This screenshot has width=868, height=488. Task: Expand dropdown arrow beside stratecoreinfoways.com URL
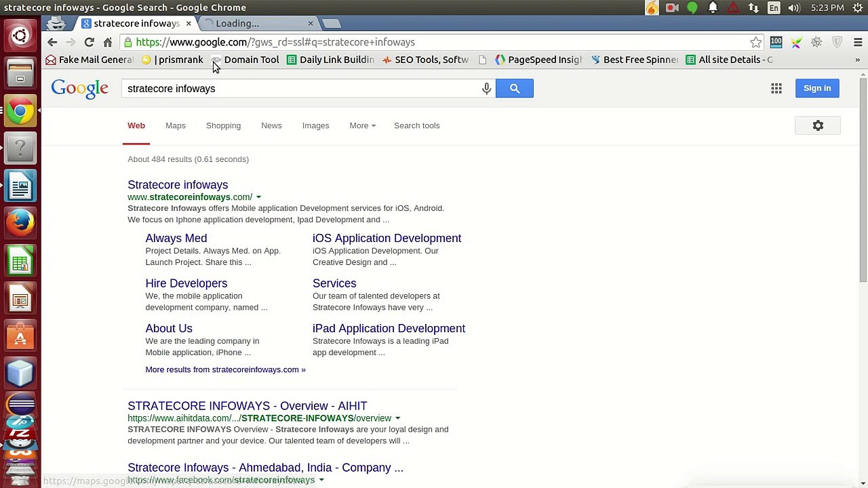(258, 197)
